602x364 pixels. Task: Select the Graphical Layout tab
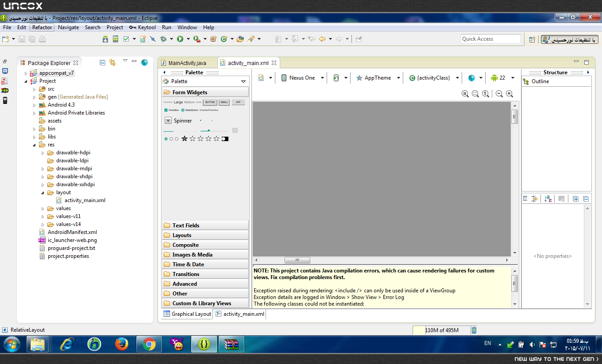[x=187, y=314]
